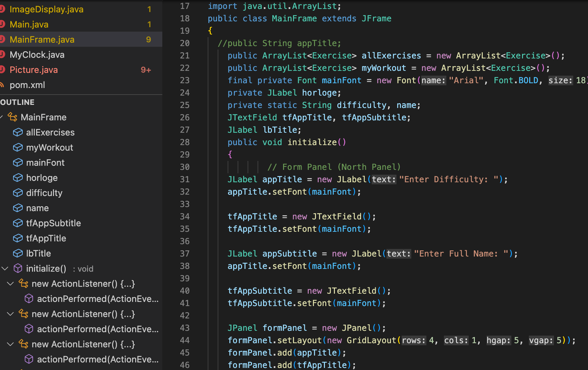
Task: Collapse the second new ActionListener() entry
Action: click(x=10, y=314)
